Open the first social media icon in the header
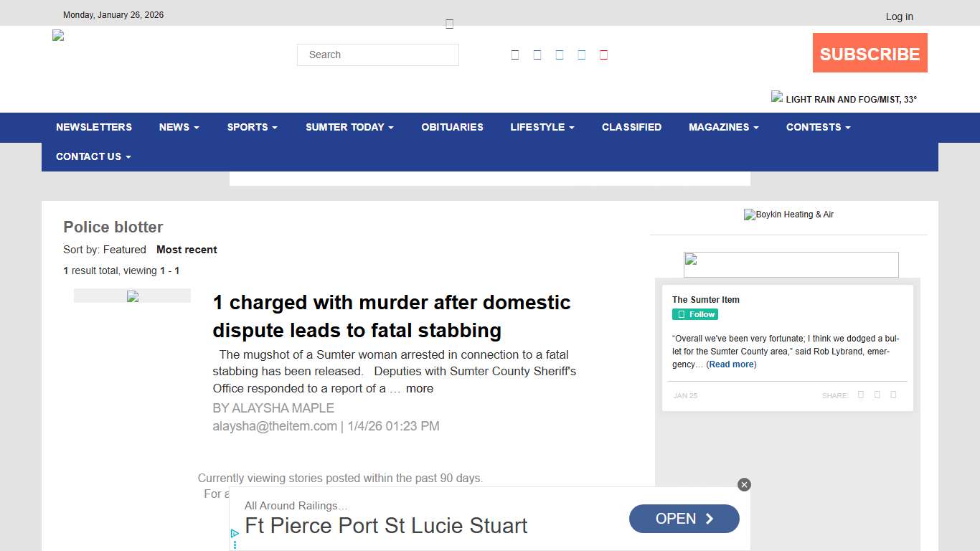980x551 pixels. coord(514,54)
